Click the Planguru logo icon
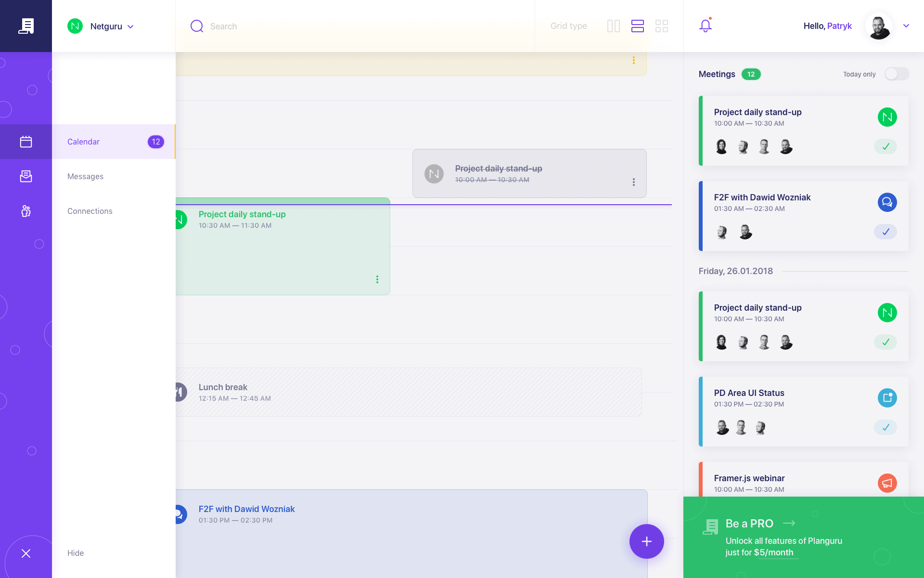 (x=26, y=26)
